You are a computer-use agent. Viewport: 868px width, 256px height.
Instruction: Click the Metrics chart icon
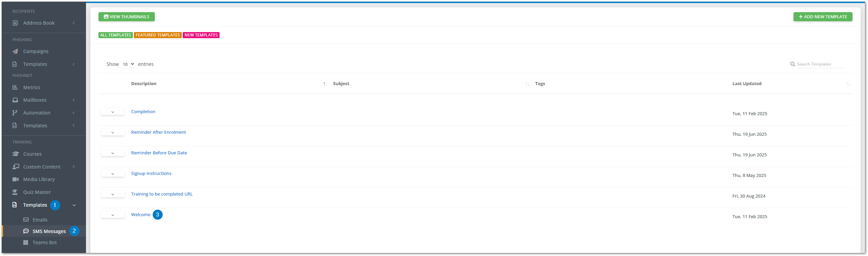coord(15,87)
